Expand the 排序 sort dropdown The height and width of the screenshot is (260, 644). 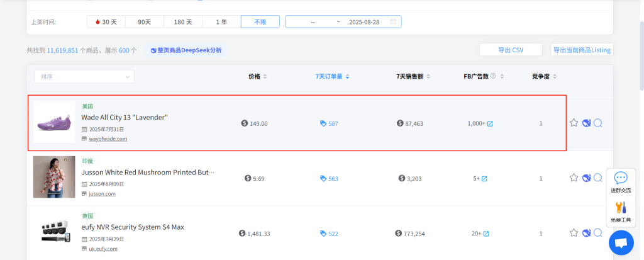(84, 77)
